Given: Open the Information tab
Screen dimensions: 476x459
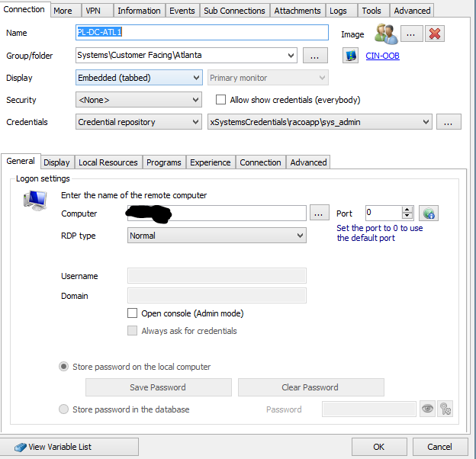Looking at the screenshot, I should pos(139,11).
